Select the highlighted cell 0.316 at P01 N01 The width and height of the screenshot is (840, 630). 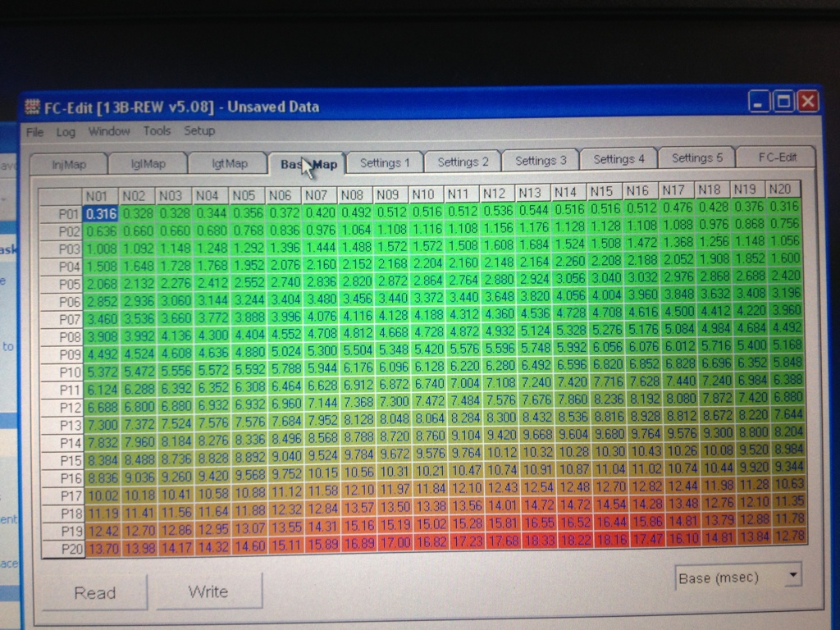101,214
